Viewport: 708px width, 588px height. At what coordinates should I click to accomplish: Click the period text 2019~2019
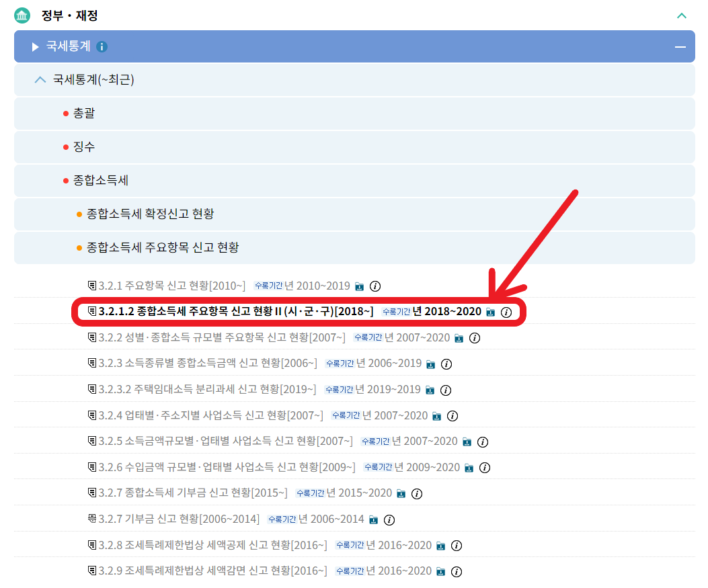click(394, 390)
